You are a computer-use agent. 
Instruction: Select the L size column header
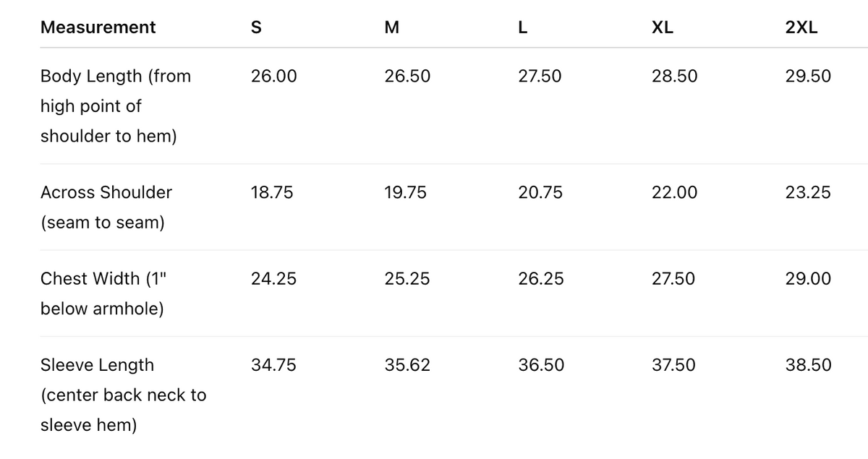[x=523, y=27]
